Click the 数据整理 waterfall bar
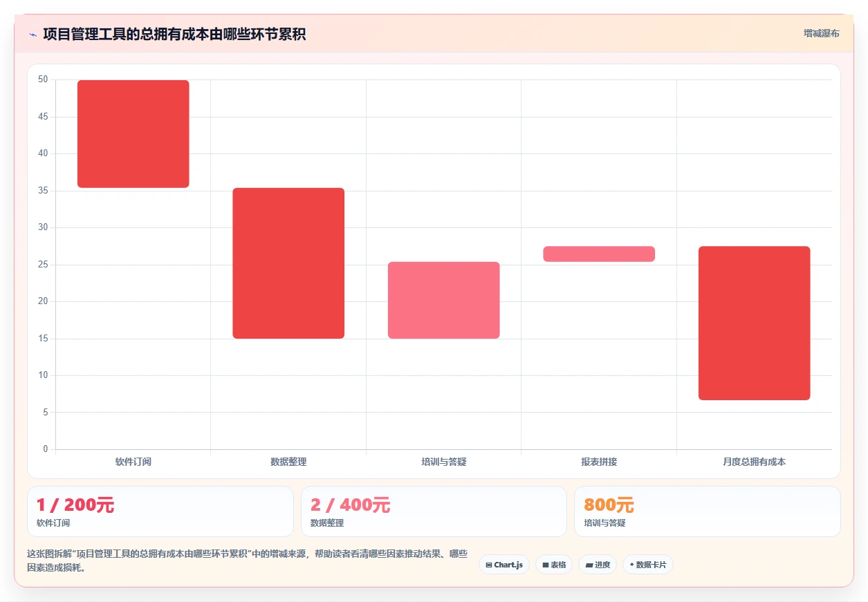Image resolution: width=868 pixels, height=602 pixels. [288, 263]
